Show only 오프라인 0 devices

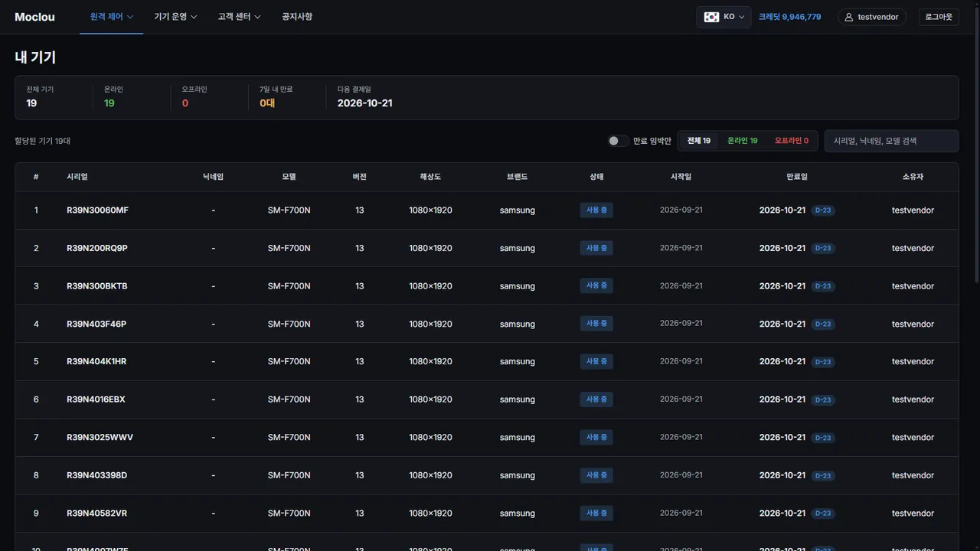click(x=792, y=141)
